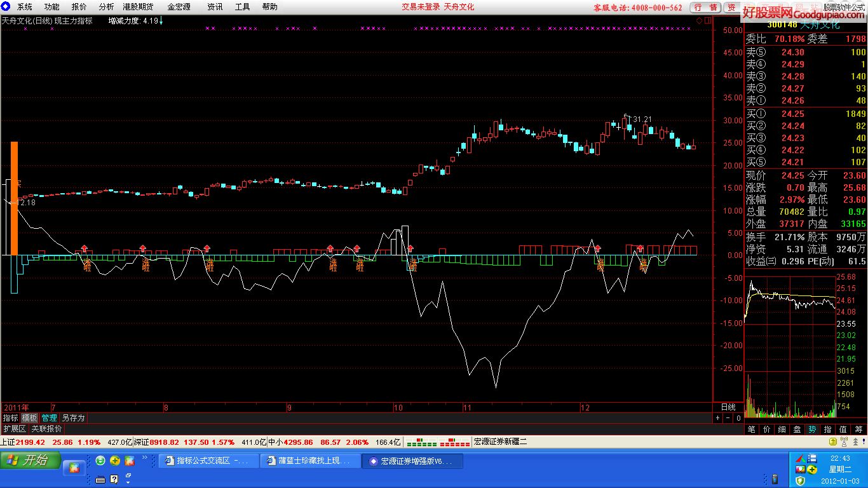Open the 系统 menu
Screen dimensions: 868x488
[24, 7]
